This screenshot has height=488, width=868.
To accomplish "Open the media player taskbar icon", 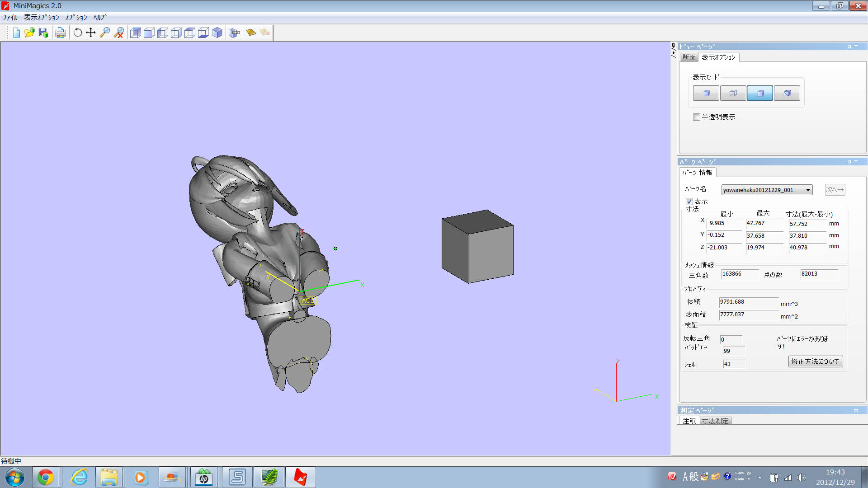I will point(140,477).
